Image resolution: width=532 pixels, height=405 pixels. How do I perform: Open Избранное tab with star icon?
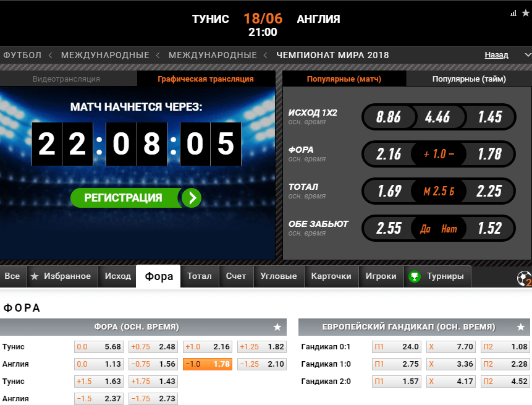pyautogui.click(x=62, y=276)
